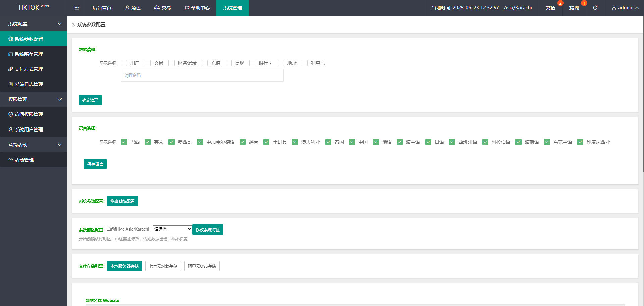This screenshot has height=306, width=644.
Task: Uncheck the 越南 language checkbox
Action: [x=243, y=142]
